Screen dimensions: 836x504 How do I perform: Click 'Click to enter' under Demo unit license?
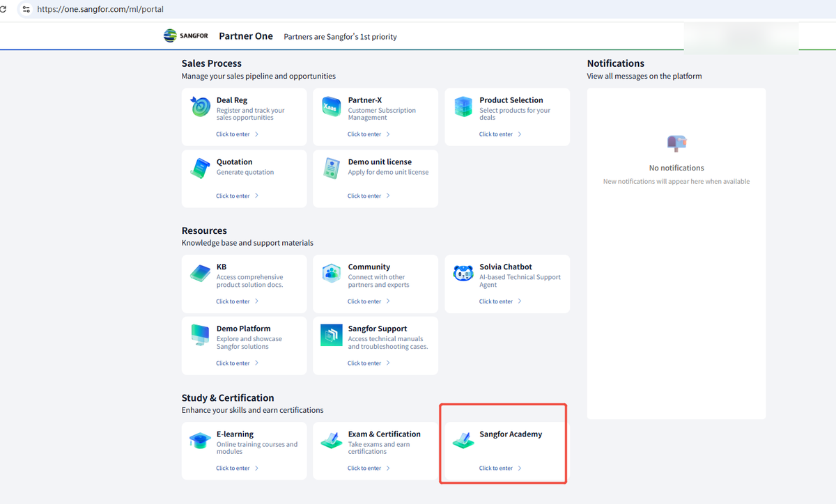(369, 196)
